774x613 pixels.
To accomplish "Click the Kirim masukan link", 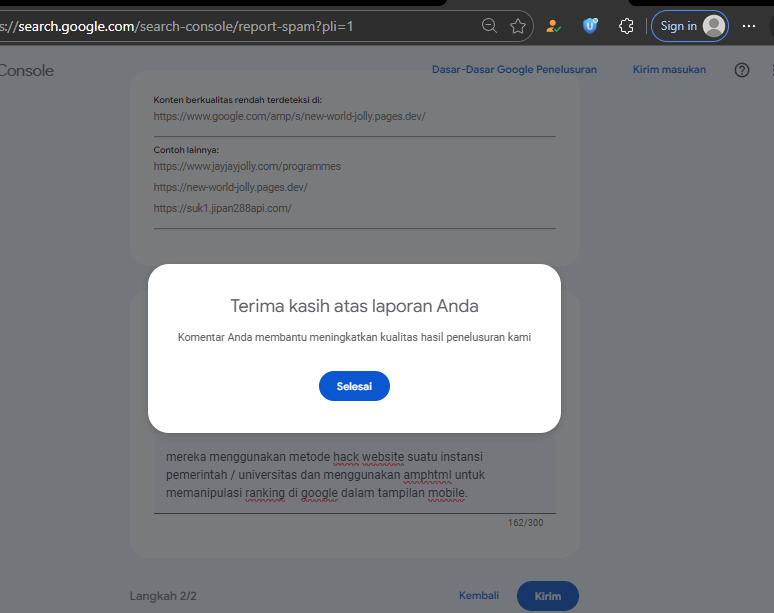I will click(669, 70).
